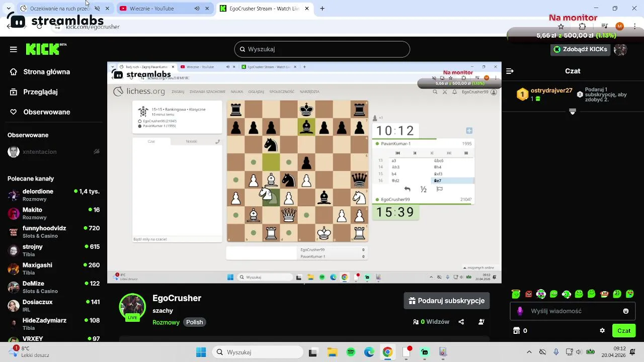Viewport: 644px width, 362px height.
Task: Open funnyhoodvidz recommended channel
Action: [x=53, y=232]
